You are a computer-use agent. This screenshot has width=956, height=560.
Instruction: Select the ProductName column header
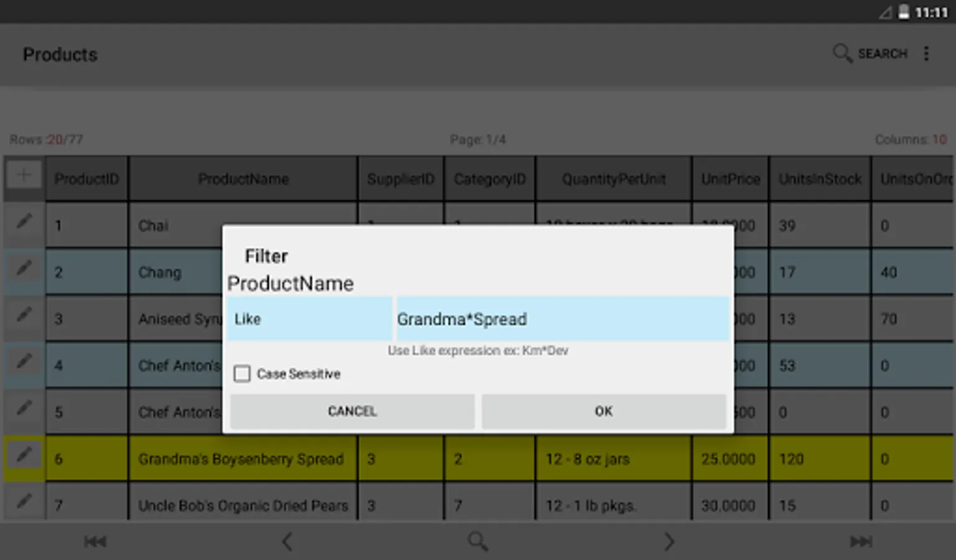pyautogui.click(x=243, y=179)
